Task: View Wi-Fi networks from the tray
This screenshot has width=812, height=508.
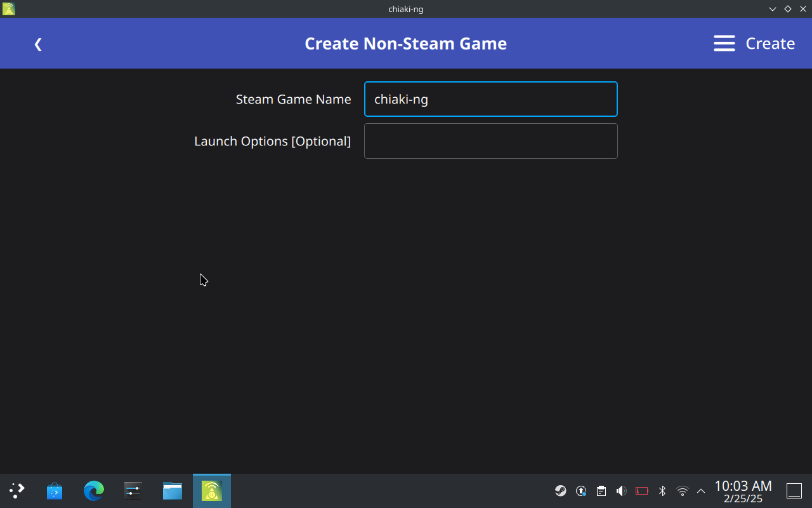Action: click(x=682, y=490)
